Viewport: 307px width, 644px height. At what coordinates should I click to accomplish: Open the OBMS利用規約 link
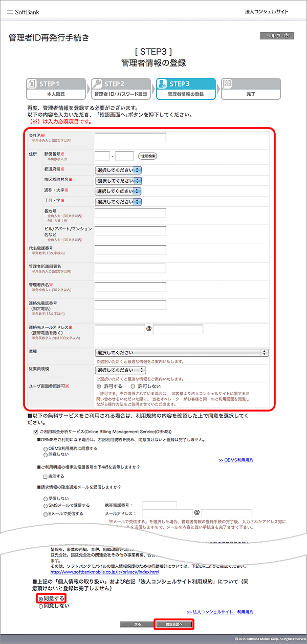(236, 460)
